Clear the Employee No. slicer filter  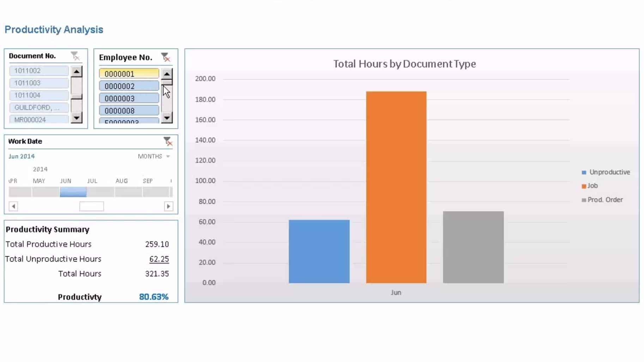click(165, 57)
